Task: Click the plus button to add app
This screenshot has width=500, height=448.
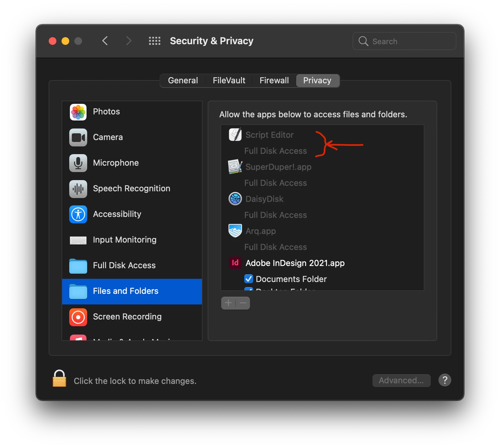Action: [x=228, y=303]
